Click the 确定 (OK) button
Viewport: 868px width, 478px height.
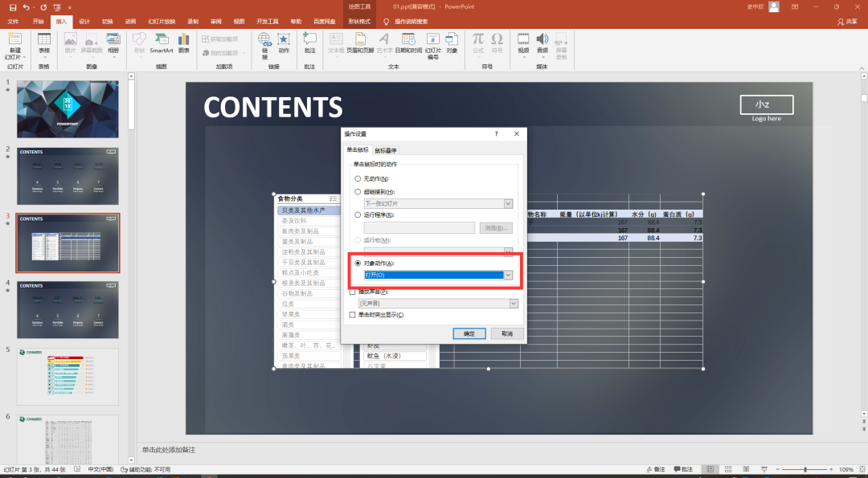point(469,333)
